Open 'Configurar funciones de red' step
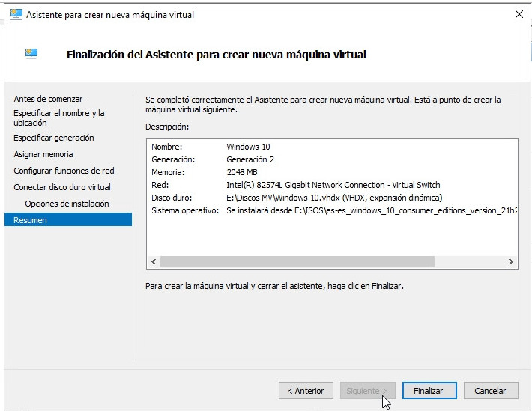 click(64, 171)
